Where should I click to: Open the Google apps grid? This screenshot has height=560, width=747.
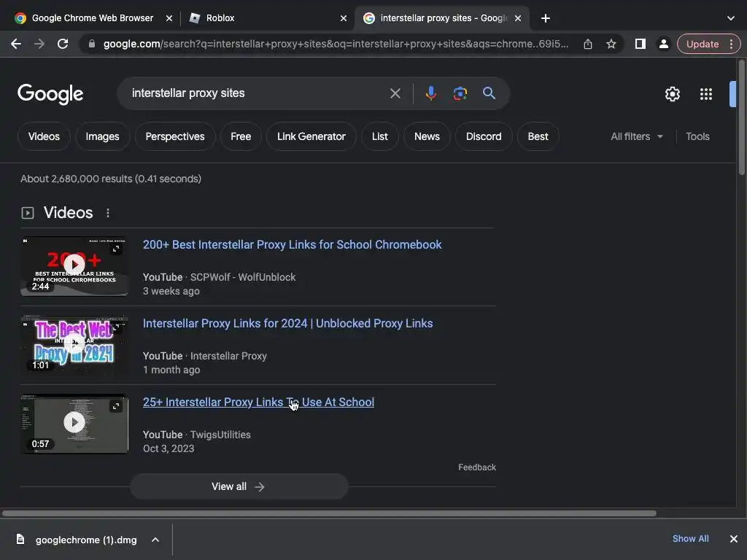click(706, 94)
